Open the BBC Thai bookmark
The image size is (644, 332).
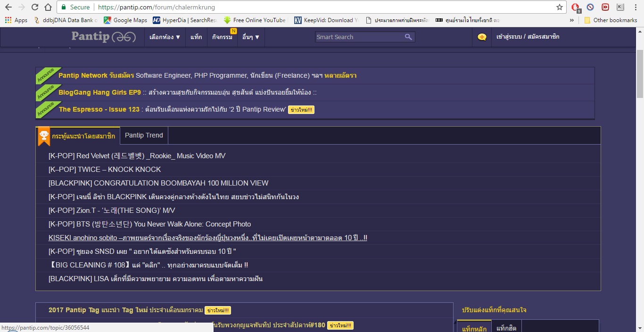(467, 20)
